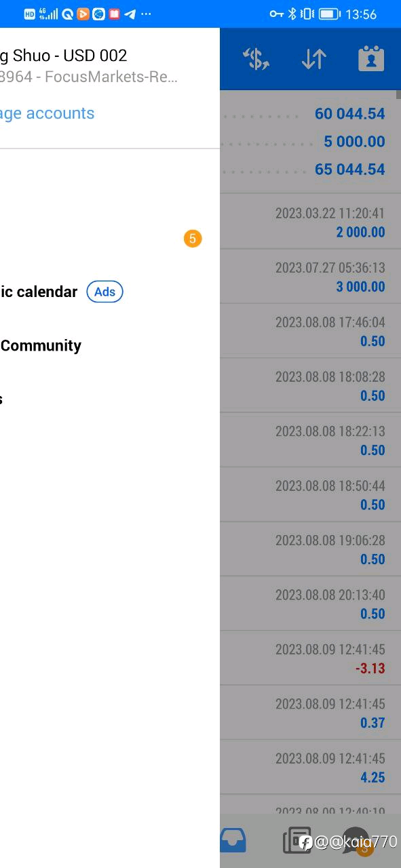Tap Bluetooth icon in status bar
The height and width of the screenshot is (868, 401).
[293, 14]
